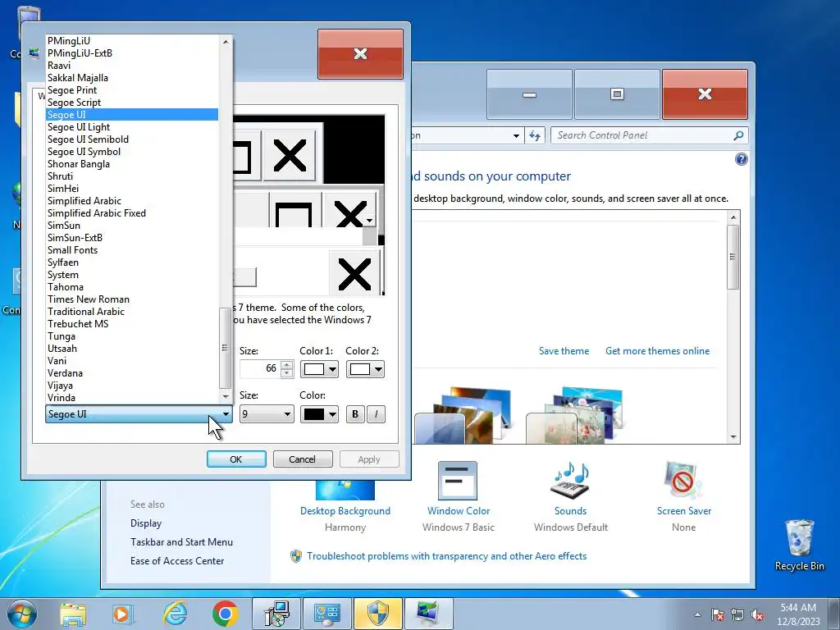
Task: Open Windows Explorer folder from taskbar
Action: tap(73, 614)
